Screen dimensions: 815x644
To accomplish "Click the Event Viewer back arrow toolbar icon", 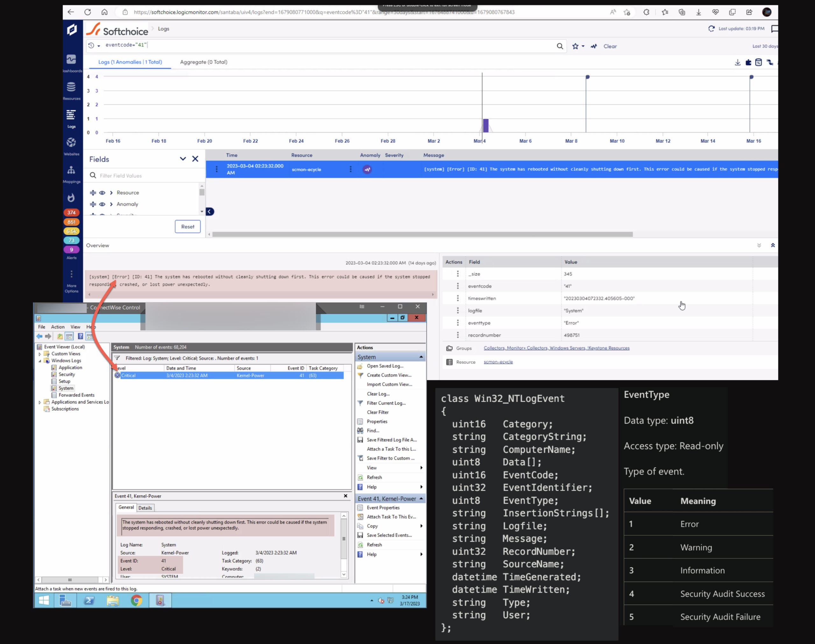I will (39, 336).
